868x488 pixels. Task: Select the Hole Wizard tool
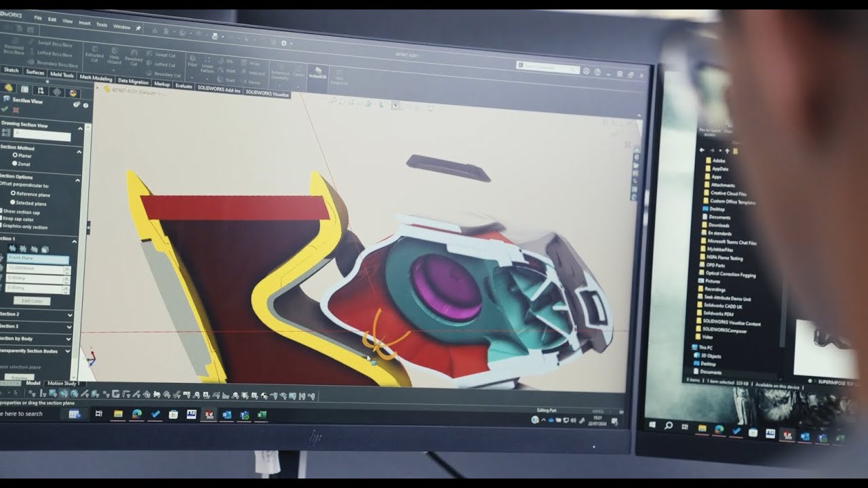114,56
